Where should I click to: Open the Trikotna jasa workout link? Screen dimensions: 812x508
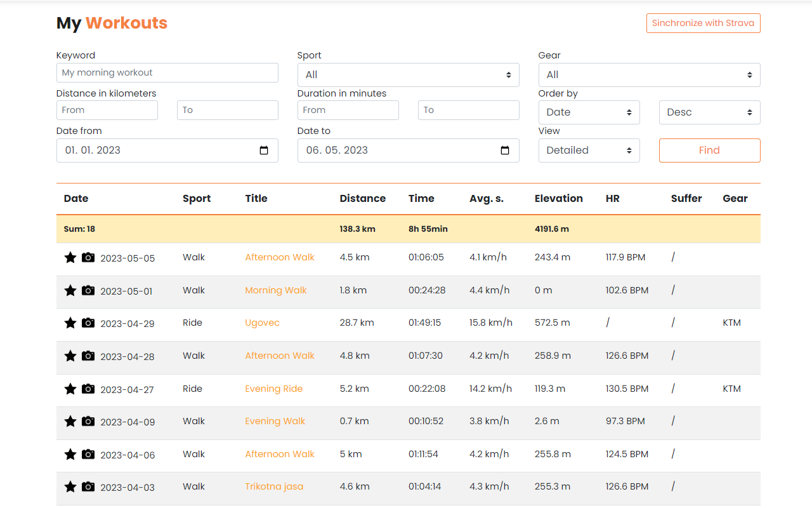click(x=274, y=486)
